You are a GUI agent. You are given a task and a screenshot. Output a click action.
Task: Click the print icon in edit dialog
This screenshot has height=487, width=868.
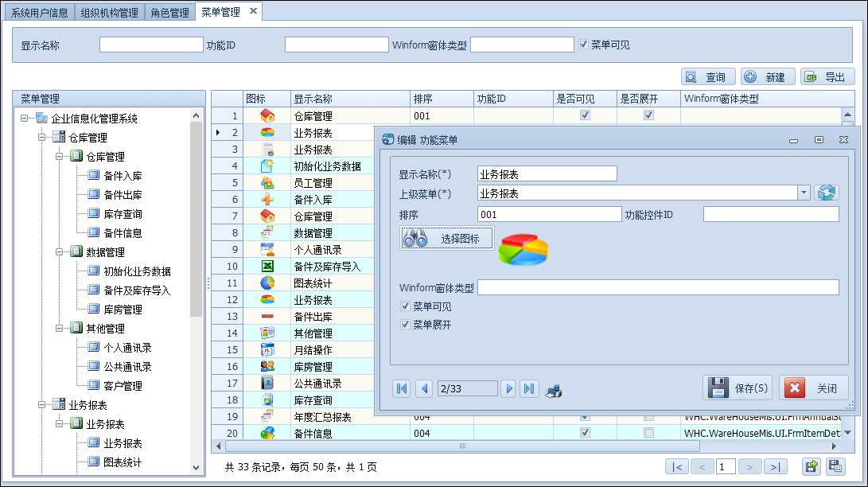pos(554,391)
